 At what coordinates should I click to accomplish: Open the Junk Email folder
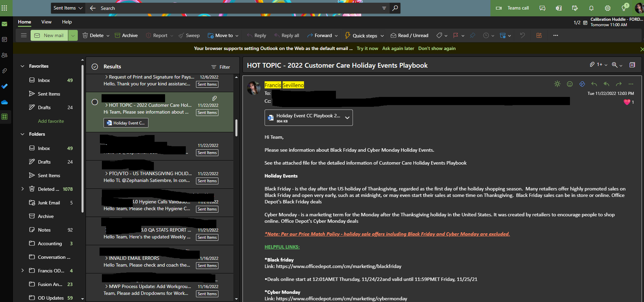(x=49, y=203)
